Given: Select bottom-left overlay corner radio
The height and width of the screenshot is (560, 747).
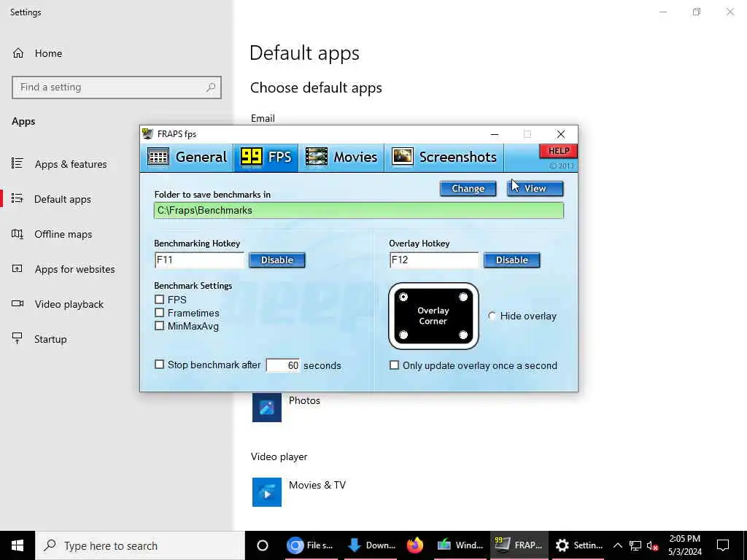Looking at the screenshot, I should coord(403,335).
